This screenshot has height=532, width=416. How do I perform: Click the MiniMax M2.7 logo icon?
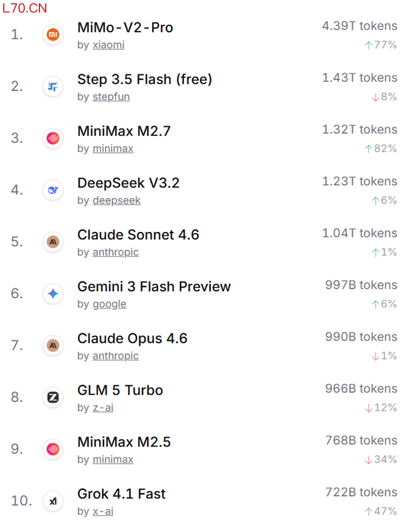pos(52,138)
